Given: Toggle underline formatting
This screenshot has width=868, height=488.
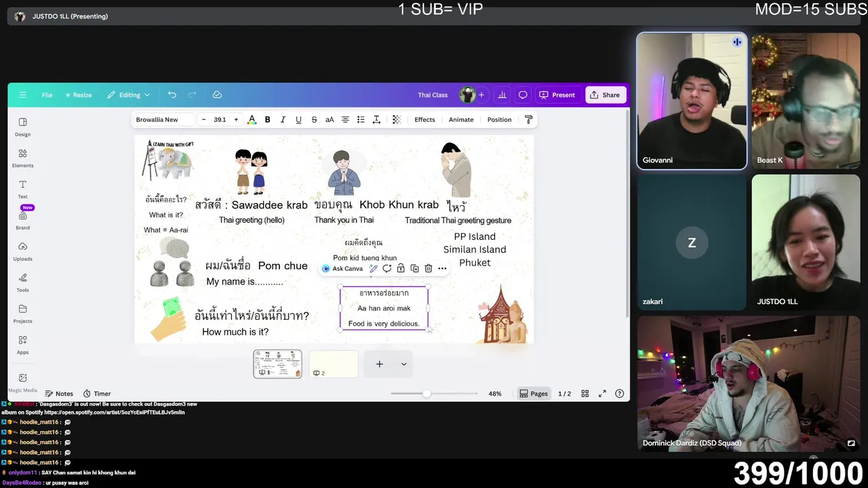Looking at the screenshot, I should pos(298,119).
